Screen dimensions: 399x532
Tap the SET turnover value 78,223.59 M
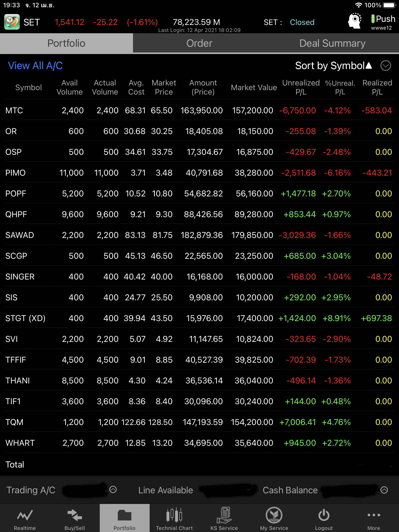[196, 22]
